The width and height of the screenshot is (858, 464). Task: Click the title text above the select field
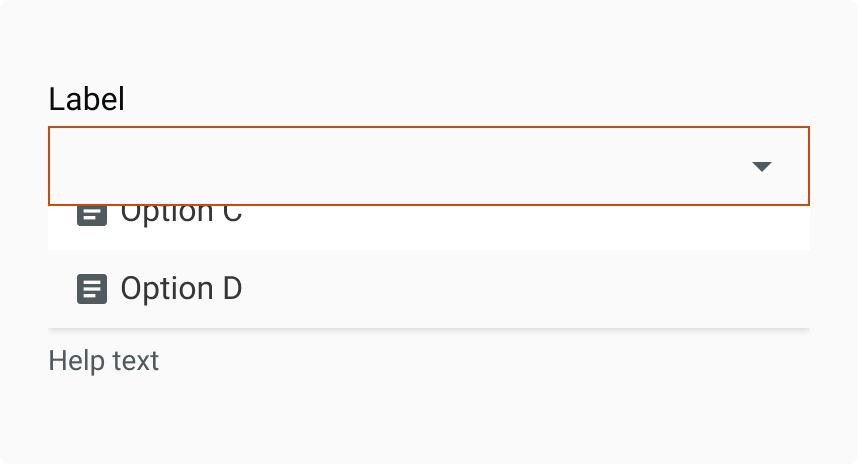pyautogui.click(x=87, y=99)
